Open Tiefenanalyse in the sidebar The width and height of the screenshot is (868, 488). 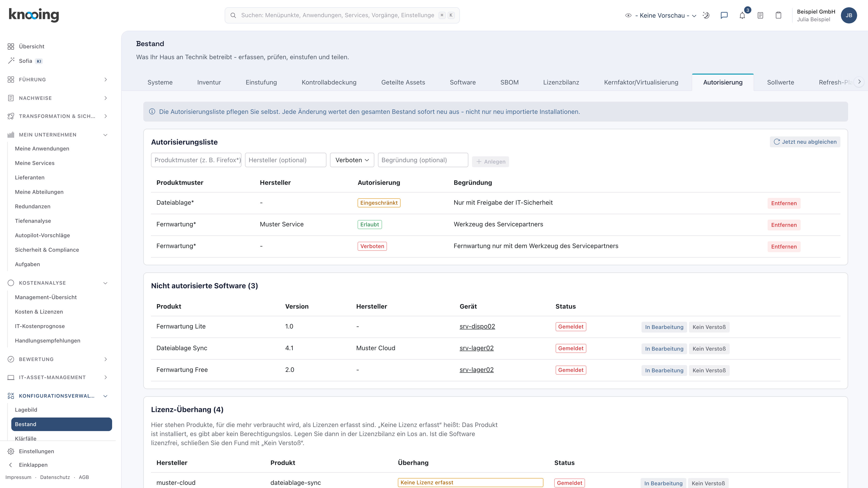[x=61, y=221]
